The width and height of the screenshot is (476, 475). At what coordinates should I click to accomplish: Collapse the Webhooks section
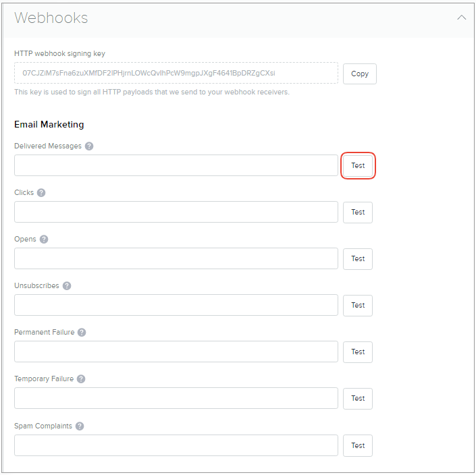[x=462, y=18]
